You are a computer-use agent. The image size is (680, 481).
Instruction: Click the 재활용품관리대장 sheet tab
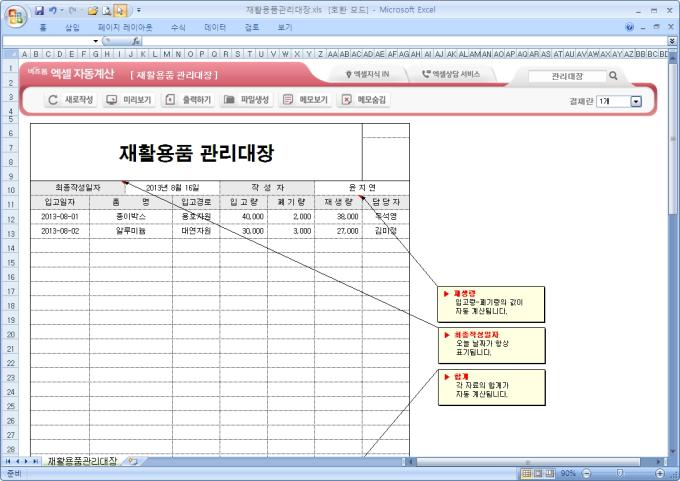82,461
